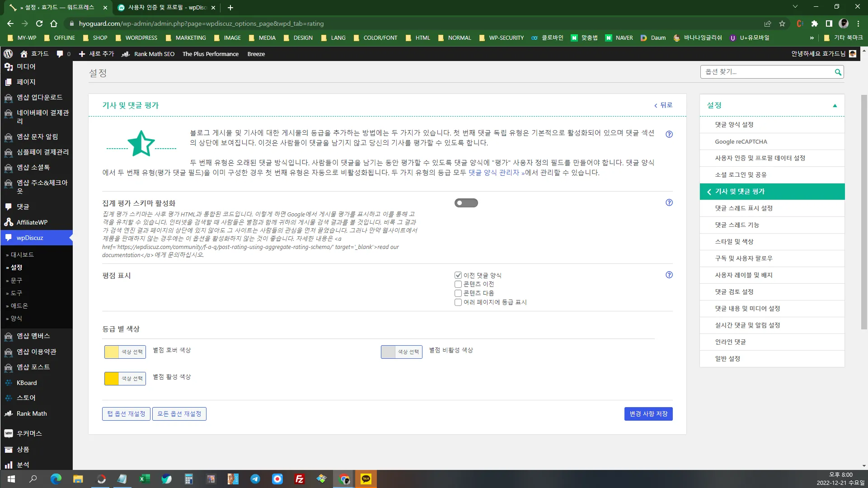This screenshot has height=488, width=868.
Task: Open Rank Math SEO in admin bar
Action: 148,54
